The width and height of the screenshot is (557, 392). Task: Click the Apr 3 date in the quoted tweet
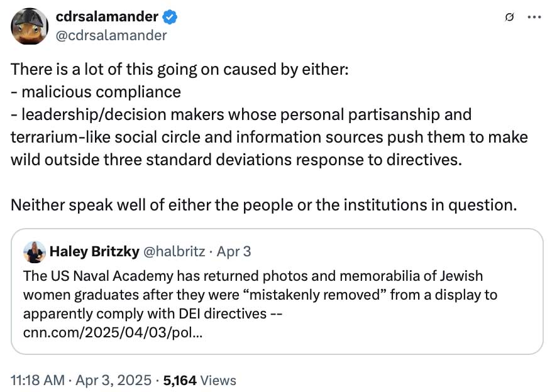(x=234, y=251)
